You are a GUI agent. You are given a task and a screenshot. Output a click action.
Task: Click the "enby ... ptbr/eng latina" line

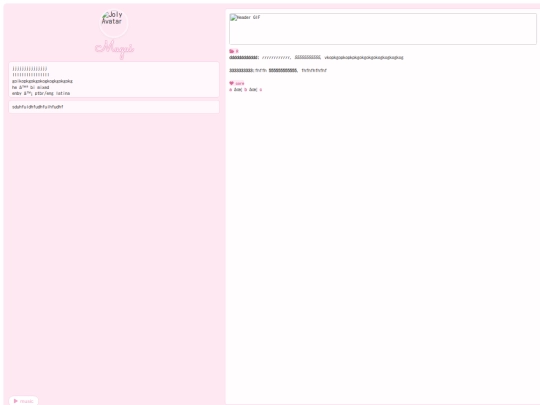(x=41, y=93)
